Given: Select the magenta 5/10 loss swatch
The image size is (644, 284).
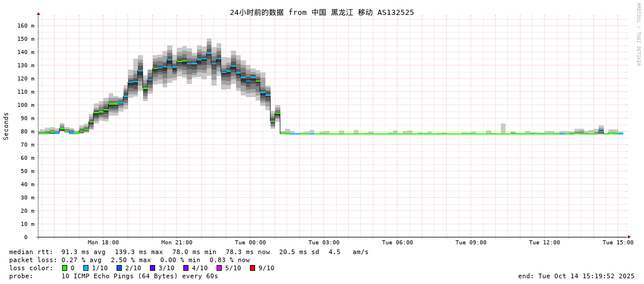Looking at the screenshot, I should click(x=219, y=268).
